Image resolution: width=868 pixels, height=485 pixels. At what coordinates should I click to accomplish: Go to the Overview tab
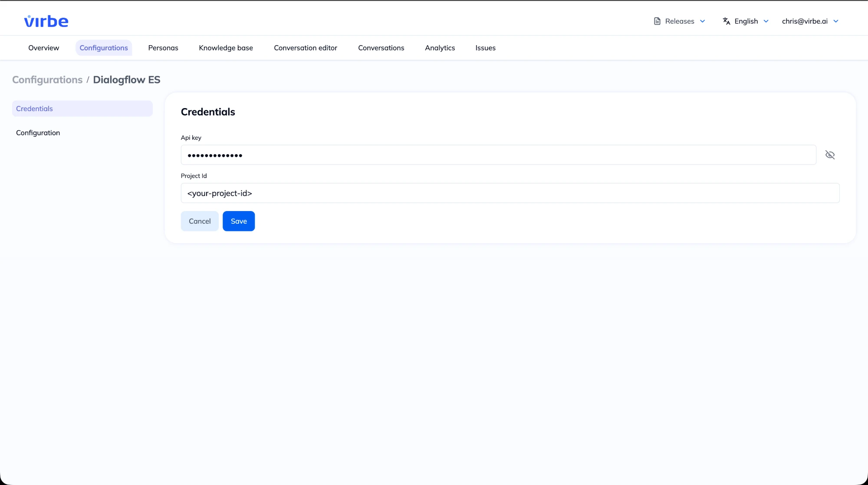click(x=43, y=48)
